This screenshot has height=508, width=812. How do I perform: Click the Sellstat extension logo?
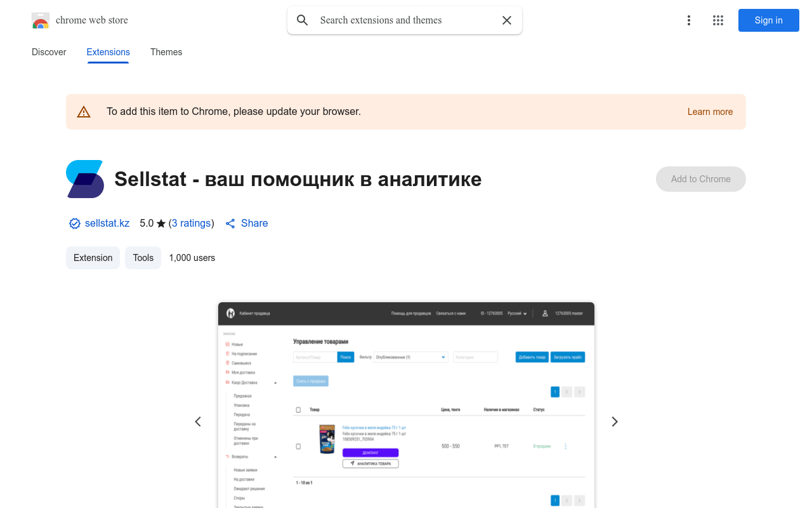coord(85,179)
